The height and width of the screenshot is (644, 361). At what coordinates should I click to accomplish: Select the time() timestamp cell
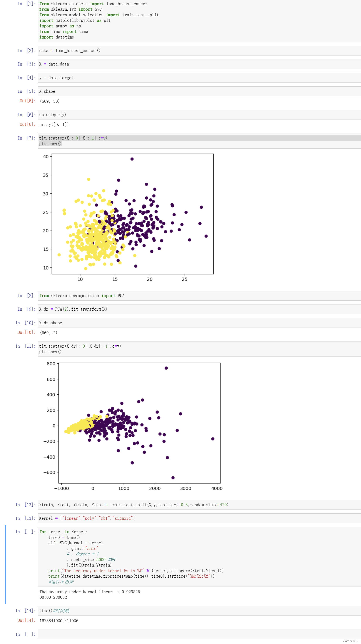point(199,611)
